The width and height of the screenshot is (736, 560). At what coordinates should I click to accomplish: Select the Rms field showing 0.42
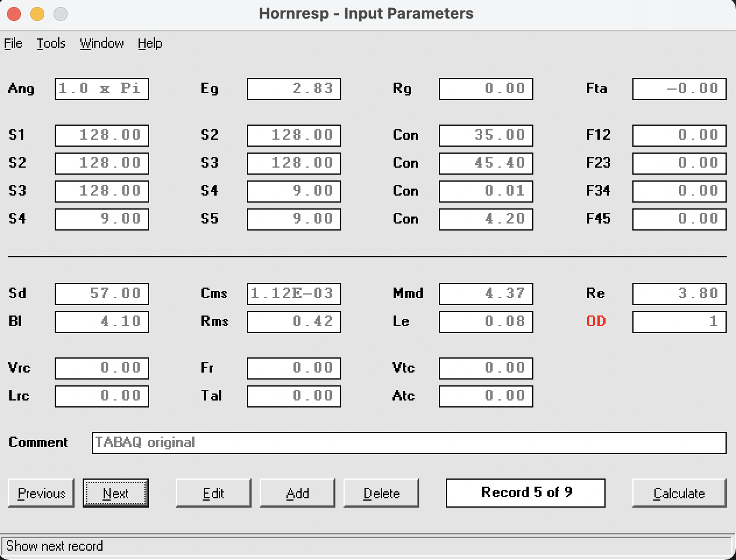coord(294,322)
